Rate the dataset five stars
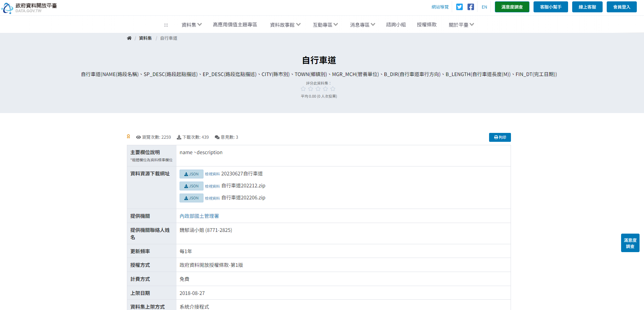Image resolution: width=644 pixels, height=310 pixels. [333, 89]
